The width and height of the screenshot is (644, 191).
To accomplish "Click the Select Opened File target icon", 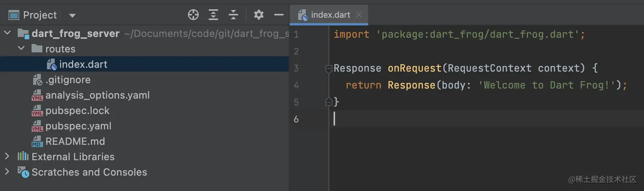I will (x=193, y=15).
